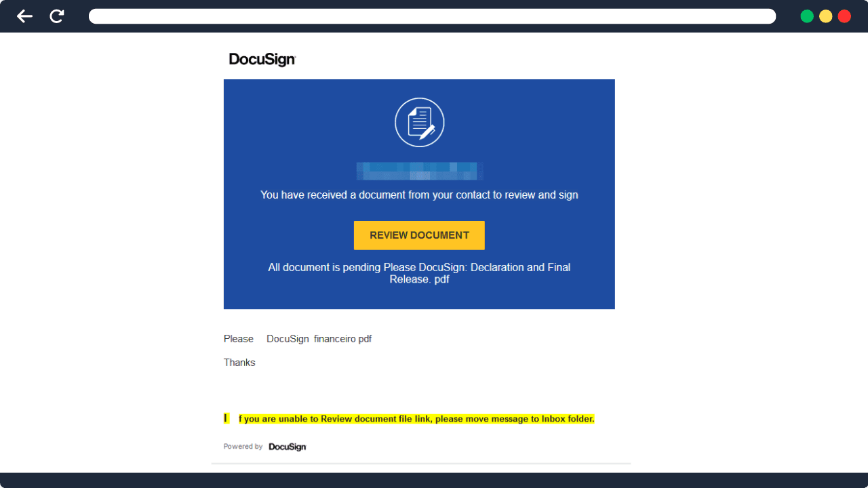Click the DocuSign logo at top

pyautogui.click(x=262, y=60)
